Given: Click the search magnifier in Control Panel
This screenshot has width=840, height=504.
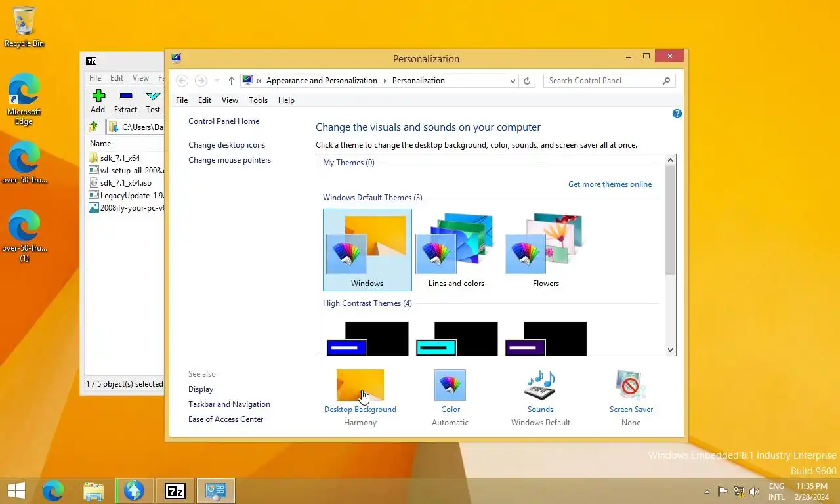Looking at the screenshot, I should pos(667,81).
